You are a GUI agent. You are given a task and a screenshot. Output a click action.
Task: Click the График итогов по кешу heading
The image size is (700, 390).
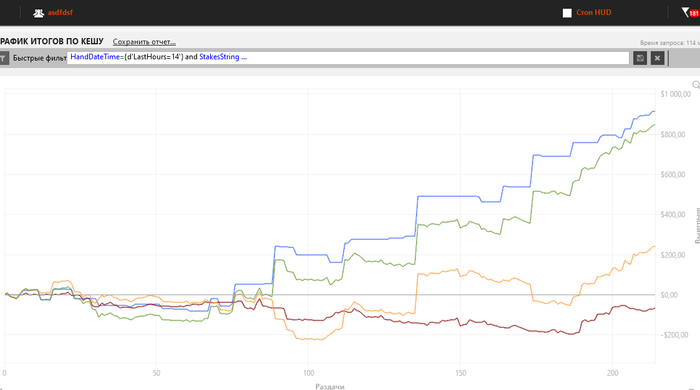52,41
